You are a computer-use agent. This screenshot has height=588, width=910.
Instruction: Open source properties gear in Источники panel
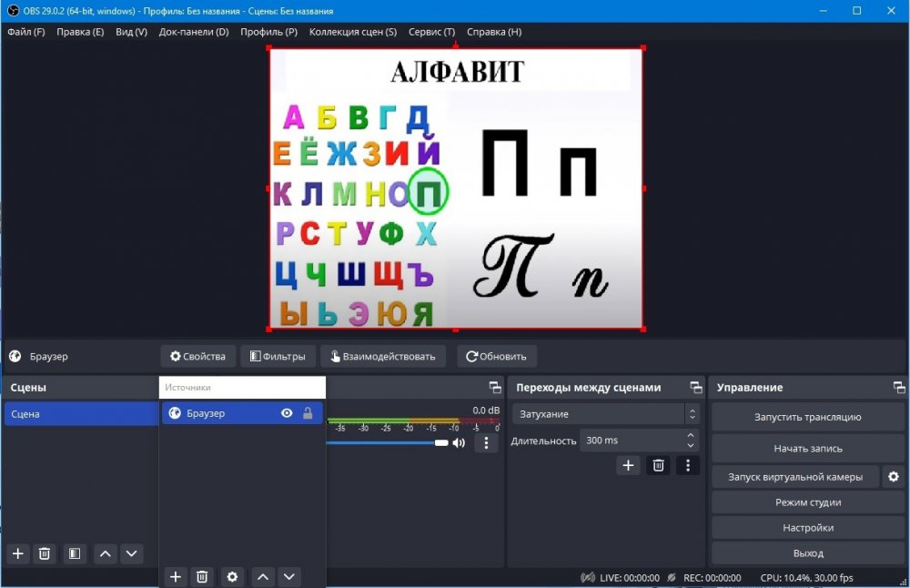pos(232,576)
